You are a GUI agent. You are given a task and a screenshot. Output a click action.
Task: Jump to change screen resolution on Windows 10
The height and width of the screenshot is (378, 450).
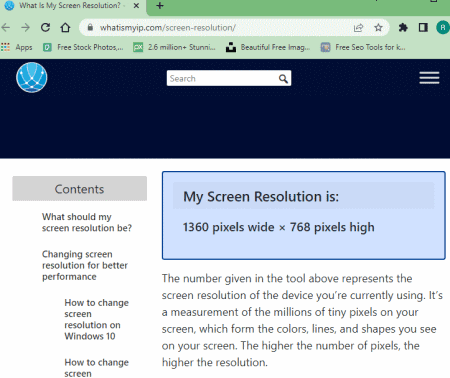pos(96,319)
